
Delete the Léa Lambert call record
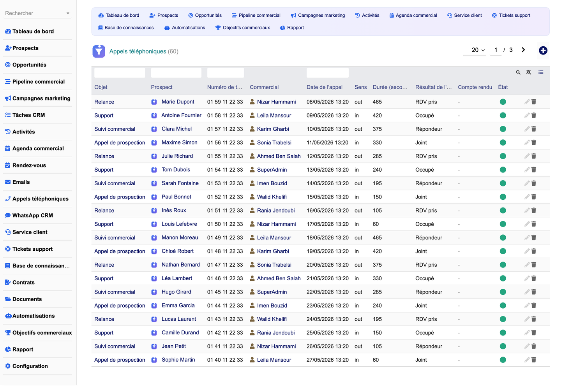[x=534, y=279]
